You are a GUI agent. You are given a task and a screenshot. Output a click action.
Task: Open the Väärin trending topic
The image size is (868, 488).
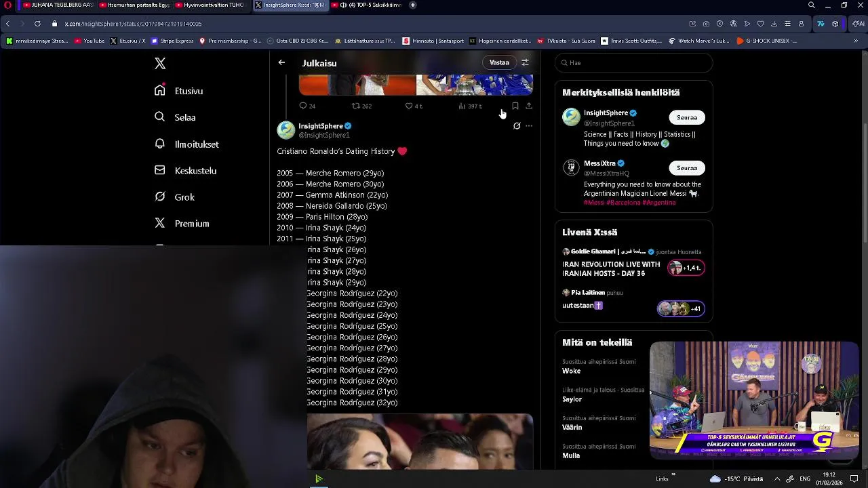coord(572,428)
